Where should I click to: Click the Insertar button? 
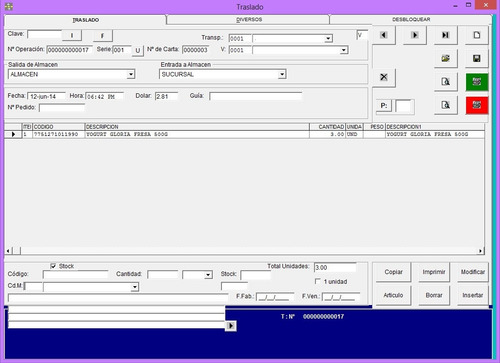(x=473, y=295)
